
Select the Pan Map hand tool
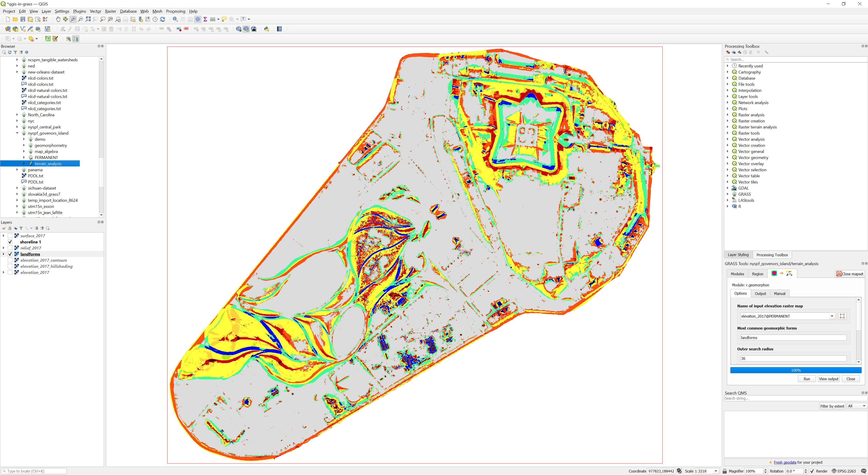58,19
